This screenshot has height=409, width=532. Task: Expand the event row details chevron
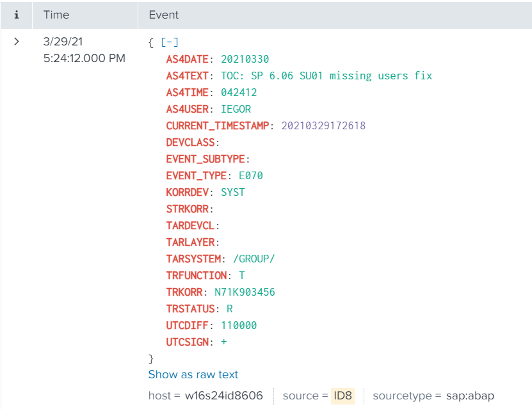(x=17, y=42)
